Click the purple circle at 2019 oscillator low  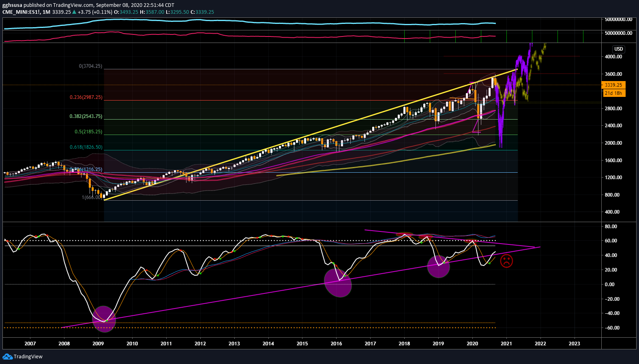[x=438, y=266]
